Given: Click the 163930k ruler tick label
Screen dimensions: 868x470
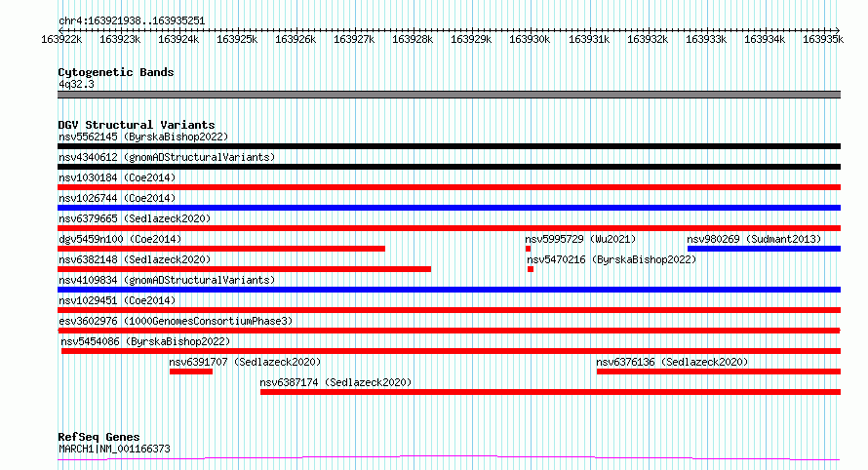Looking at the screenshot, I should (x=530, y=40).
